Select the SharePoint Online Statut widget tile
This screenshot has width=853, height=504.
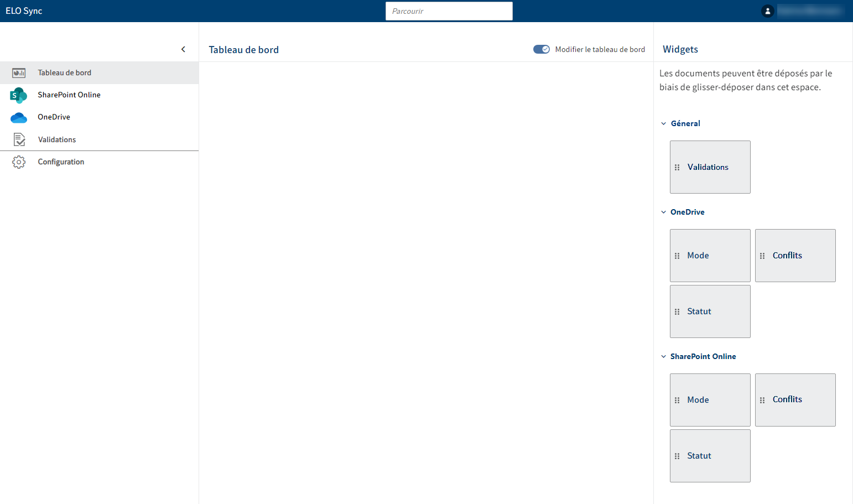click(x=710, y=456)
